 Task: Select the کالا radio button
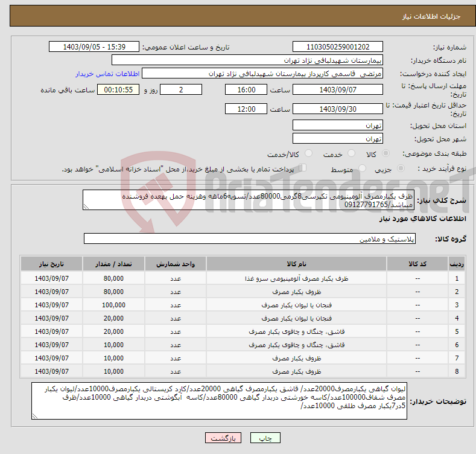[386, 153]
